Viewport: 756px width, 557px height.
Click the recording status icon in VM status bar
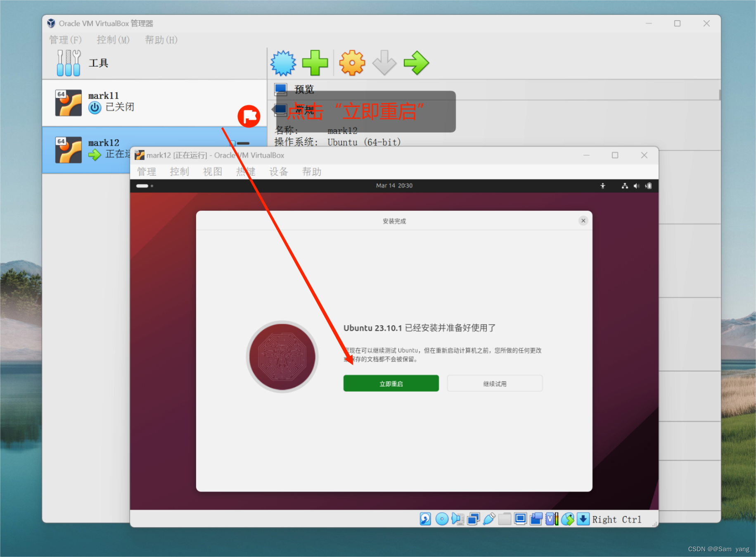click(x=536, y=519)
